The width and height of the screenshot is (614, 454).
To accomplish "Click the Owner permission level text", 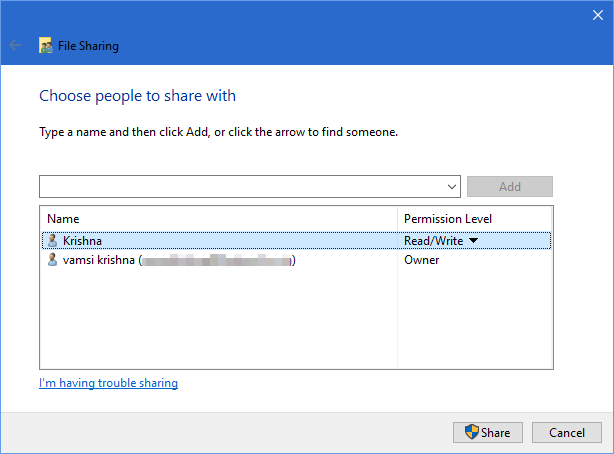I will pyautogui.click(x=421, y=260).
